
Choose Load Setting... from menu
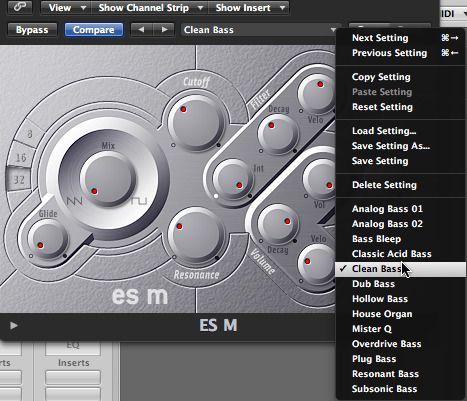(x=400, y=131)
